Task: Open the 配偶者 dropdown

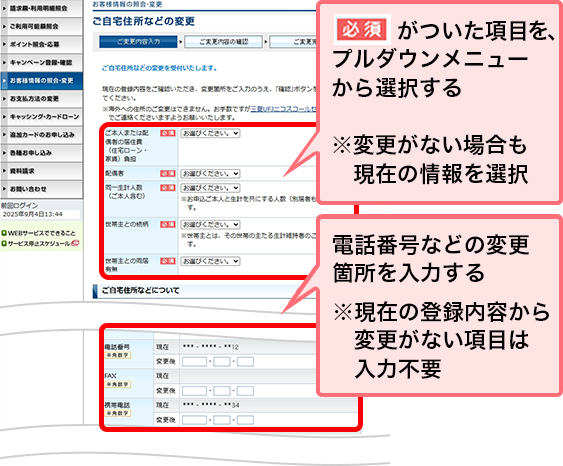Action: 210,173
